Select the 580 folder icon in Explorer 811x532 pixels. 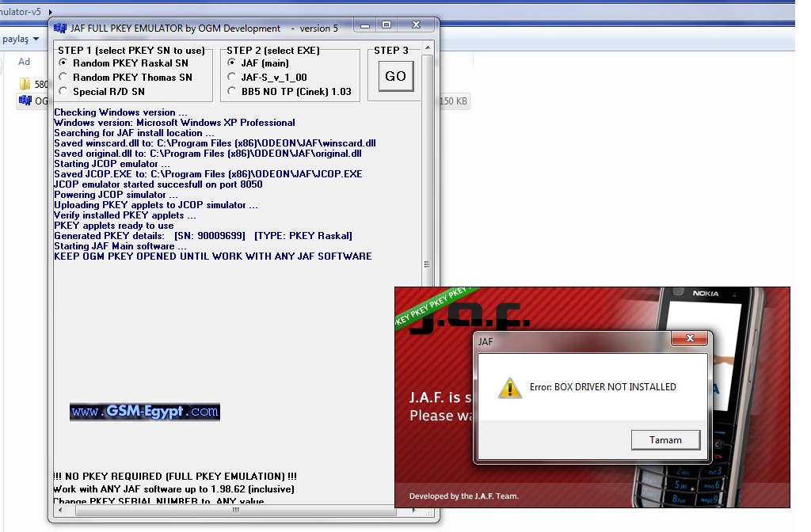click(x=25, y=84)
